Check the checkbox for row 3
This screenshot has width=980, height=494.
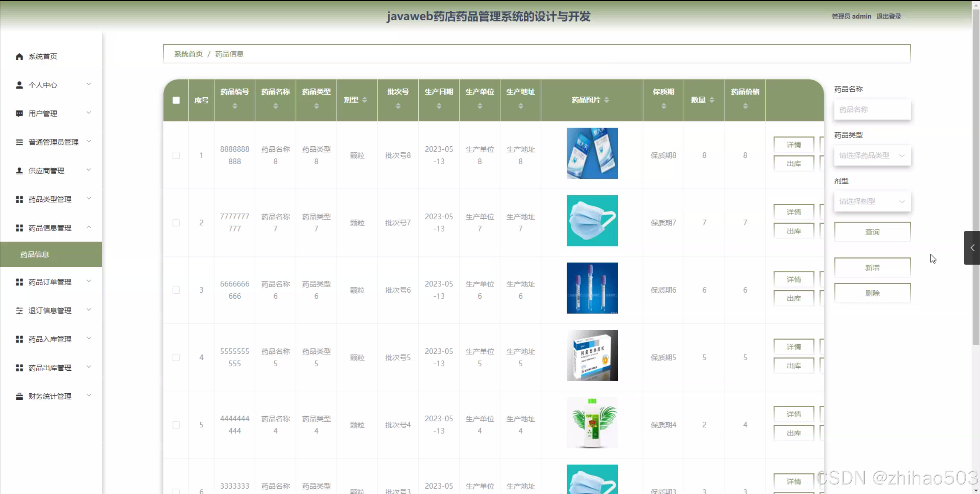pyautogui.click(x=176, y=290)
